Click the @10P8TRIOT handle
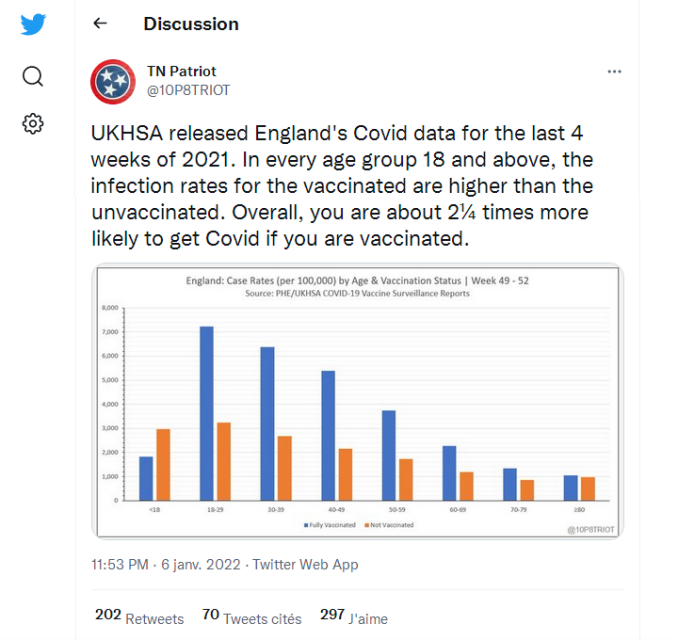678x640 pixels. pyautogui.click(x=189, y=90)
